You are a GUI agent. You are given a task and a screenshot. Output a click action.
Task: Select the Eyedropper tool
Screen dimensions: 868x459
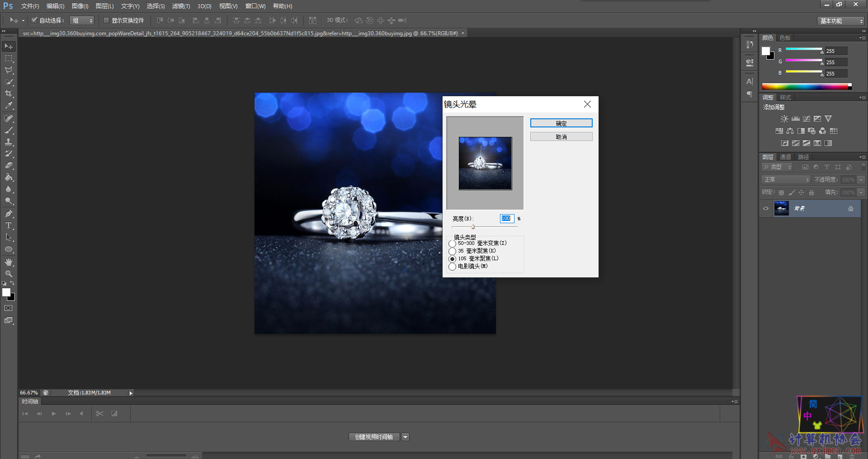click(9, 105)
